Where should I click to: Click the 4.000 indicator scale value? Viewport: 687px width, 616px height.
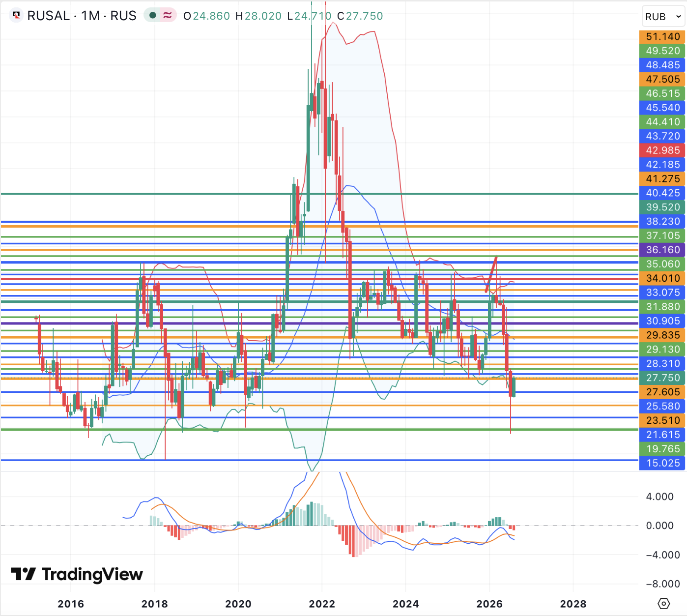coord(659,497)
